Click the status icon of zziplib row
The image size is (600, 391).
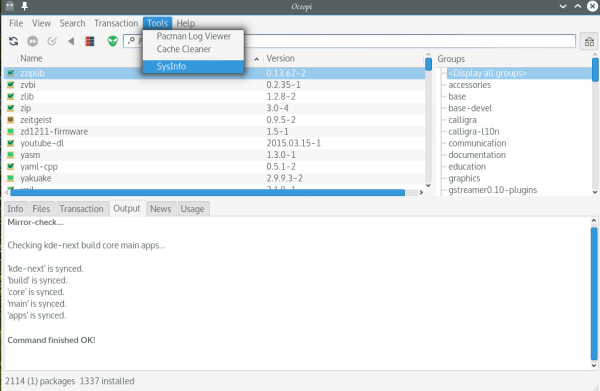click(11, 73)
